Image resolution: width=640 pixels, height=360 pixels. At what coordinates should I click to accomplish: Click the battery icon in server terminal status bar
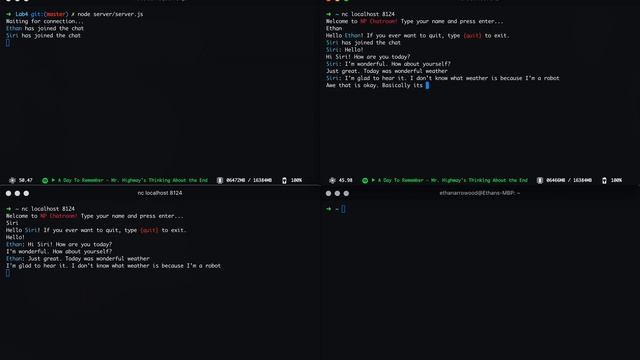(284, 180)
